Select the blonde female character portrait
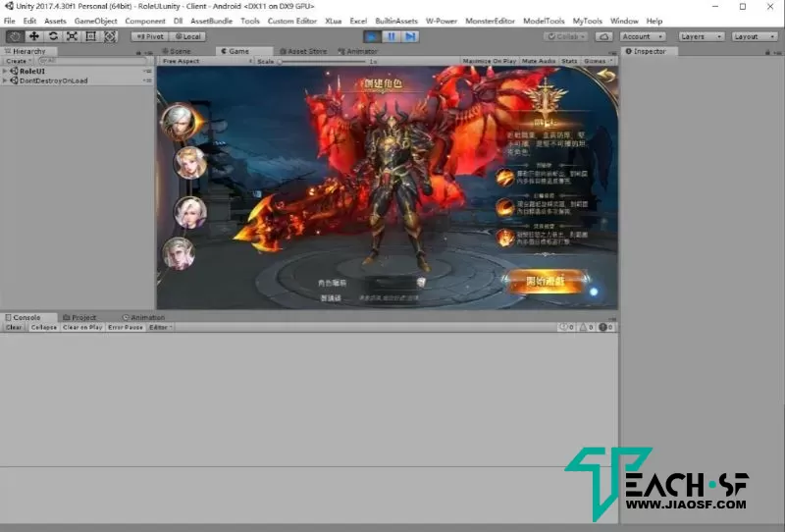The width and height of the screenshot is (785, 532). point(190,162)
